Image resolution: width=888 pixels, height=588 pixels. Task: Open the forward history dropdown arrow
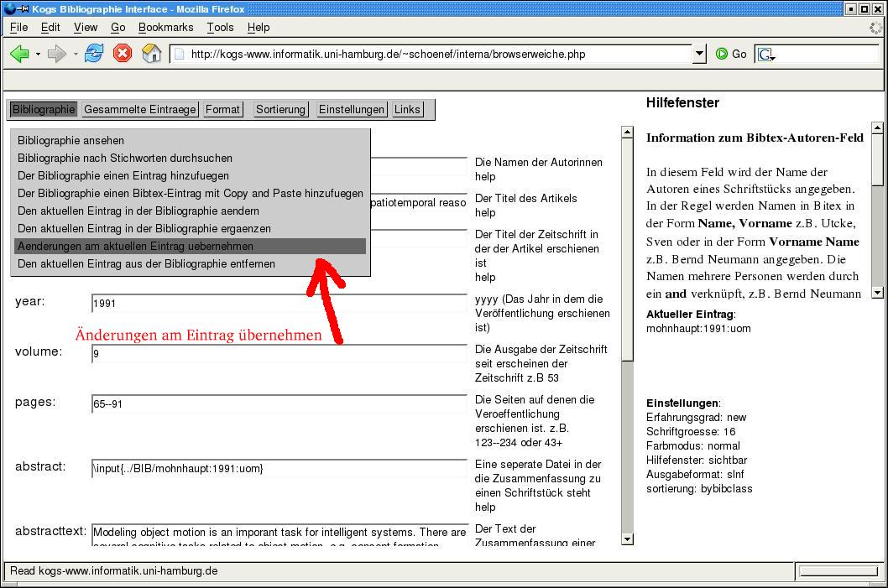(x=76, y=55)
